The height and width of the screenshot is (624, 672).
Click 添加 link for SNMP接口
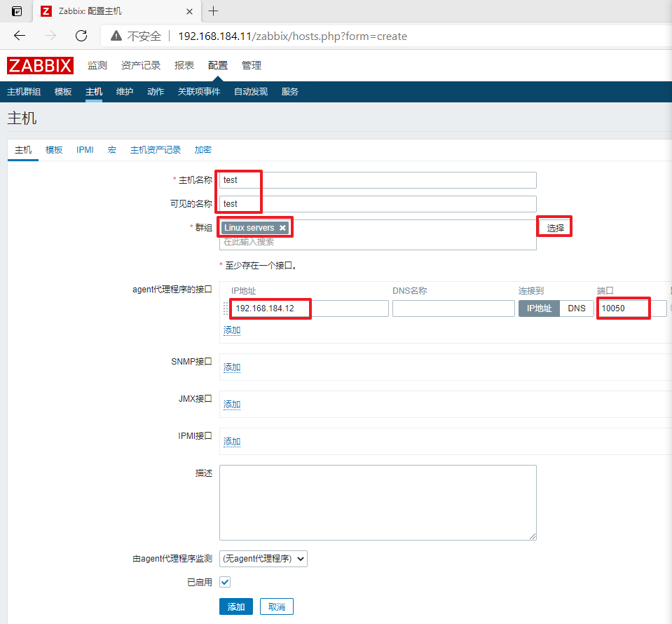point(232,367)
